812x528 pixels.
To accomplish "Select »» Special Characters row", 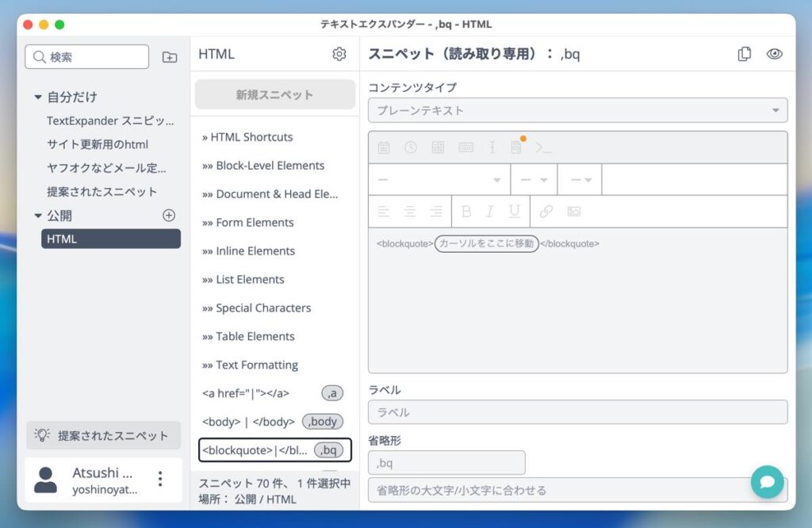I will pyautogui.click(x=275, y=308).
